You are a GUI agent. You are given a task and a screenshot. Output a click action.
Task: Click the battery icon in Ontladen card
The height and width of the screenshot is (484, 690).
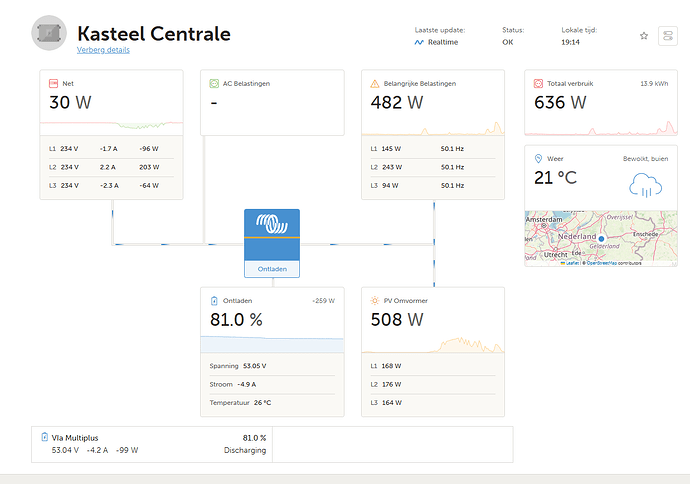pyautogui.click(x=214, y=301)
